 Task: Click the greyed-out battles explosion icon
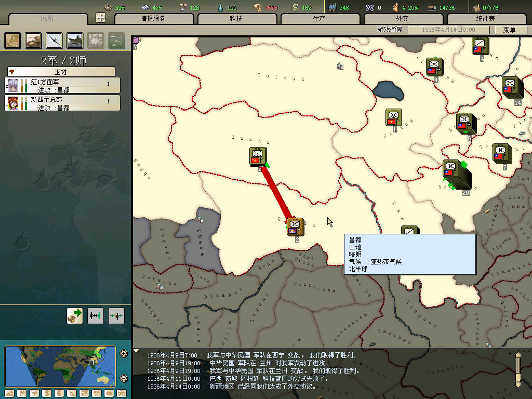click(96, 41)
